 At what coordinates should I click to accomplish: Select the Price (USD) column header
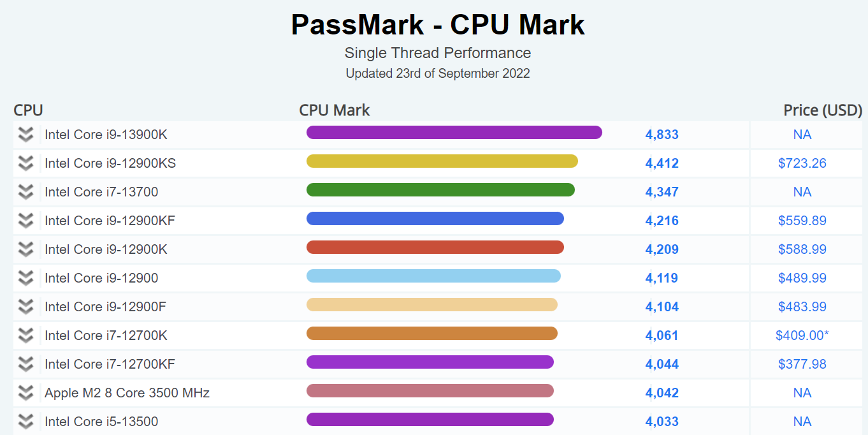822,110
